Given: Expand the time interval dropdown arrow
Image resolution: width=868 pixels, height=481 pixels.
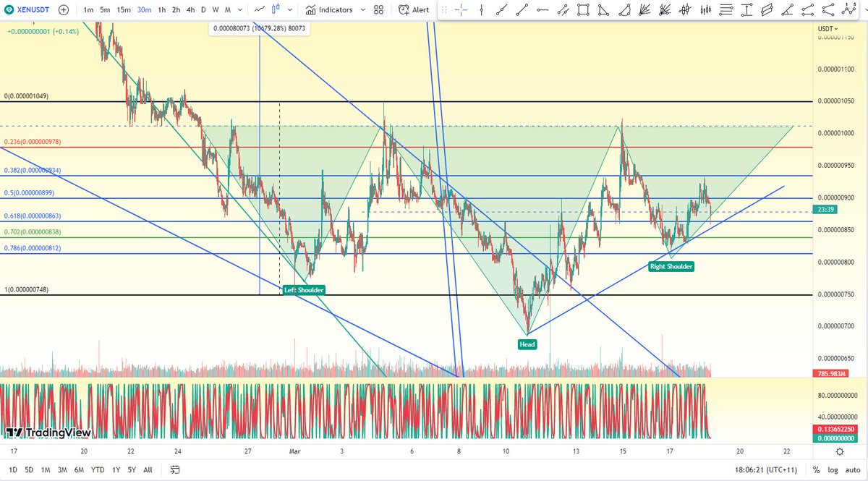Looking at the screenshot, I should pyautogui.click(x=240, y=10).
